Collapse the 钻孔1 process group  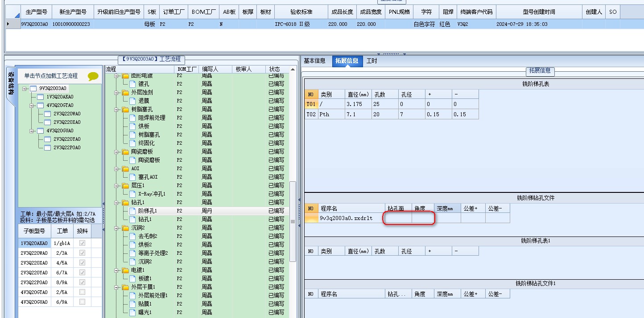coord(117,203)
